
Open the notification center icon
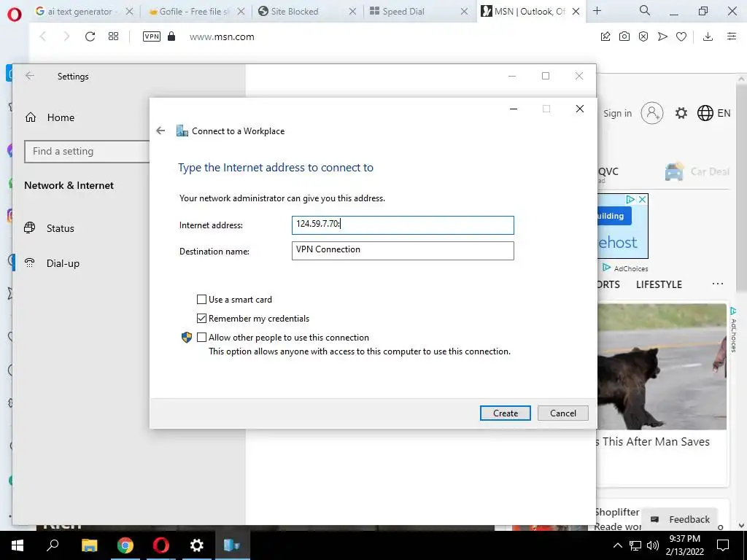click(x=723, y=545)
